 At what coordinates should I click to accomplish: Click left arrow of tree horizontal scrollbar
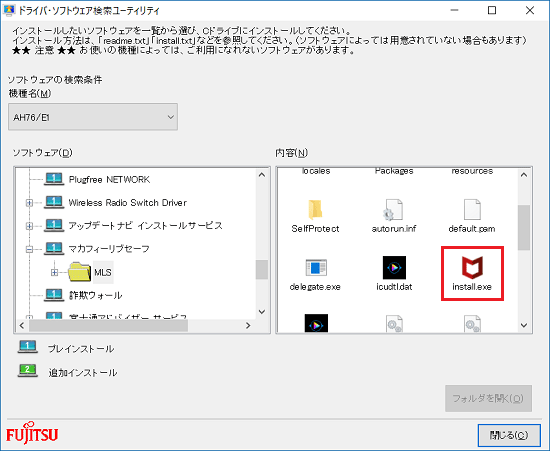22,325
